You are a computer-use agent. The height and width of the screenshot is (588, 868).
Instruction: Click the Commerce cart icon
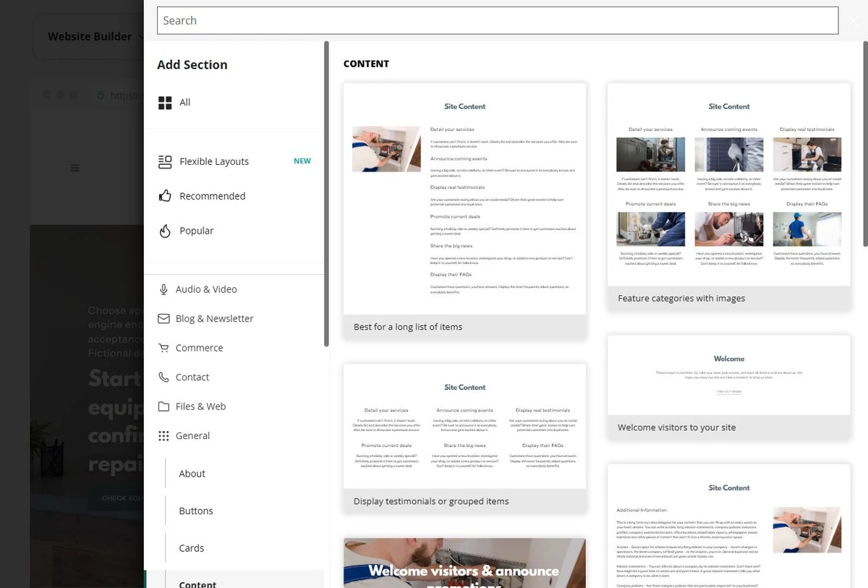click(163, 348)
